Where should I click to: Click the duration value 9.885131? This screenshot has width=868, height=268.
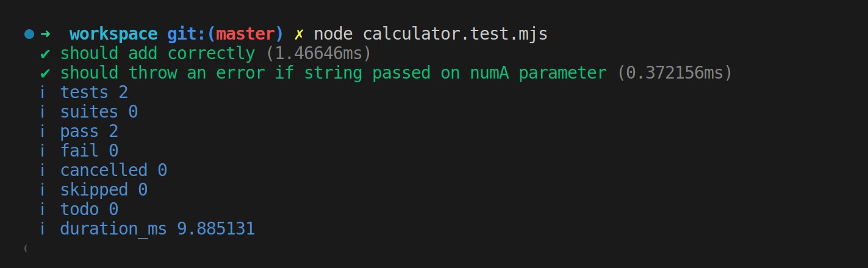coord(216,229)
